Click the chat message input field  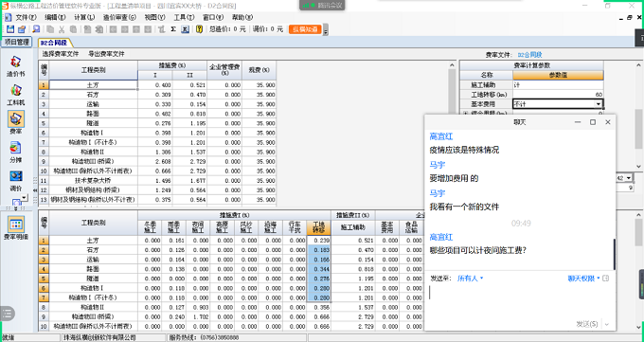pos(520,300)
